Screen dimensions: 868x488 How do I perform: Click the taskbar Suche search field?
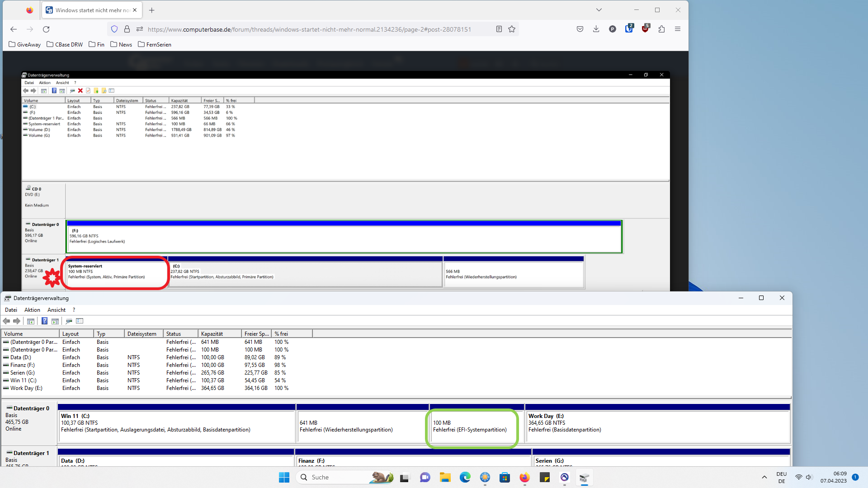(x=335, y=477)
